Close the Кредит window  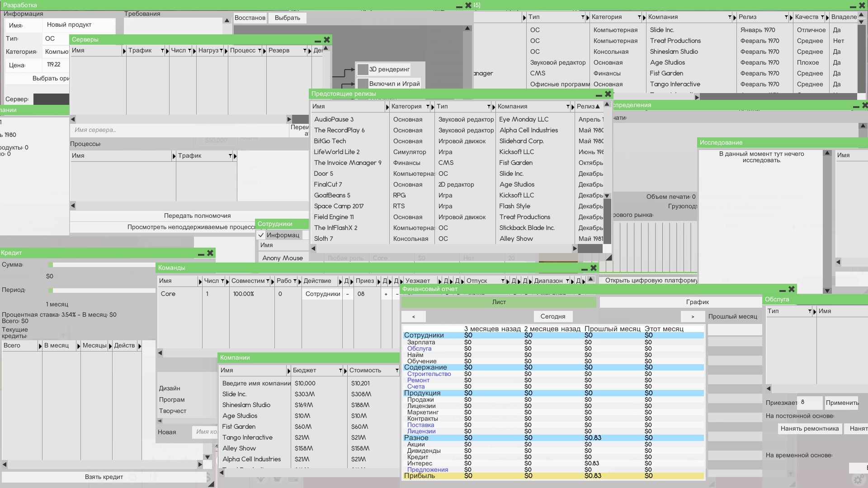210,253
